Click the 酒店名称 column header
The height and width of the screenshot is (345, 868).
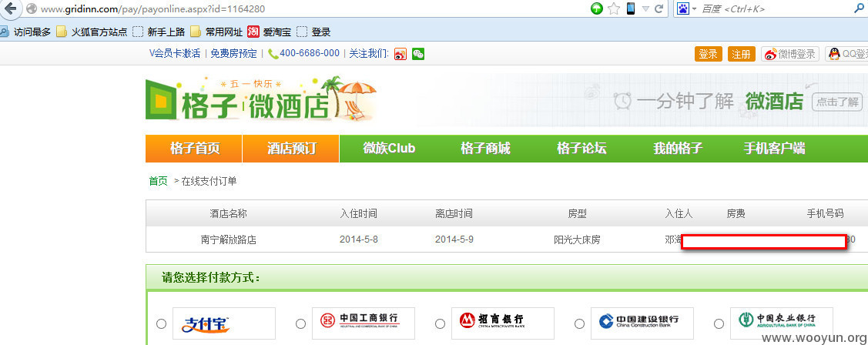tap(229, 214)
